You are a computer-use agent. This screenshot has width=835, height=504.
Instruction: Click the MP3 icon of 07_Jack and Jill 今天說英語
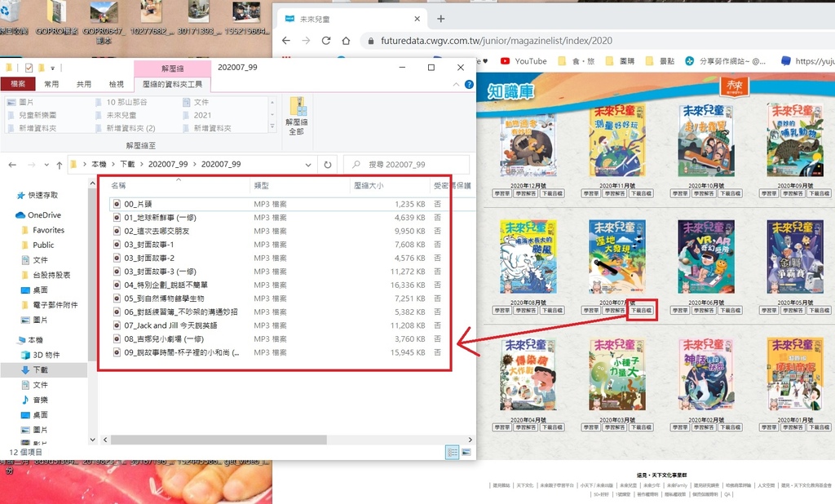coord(117,325)
